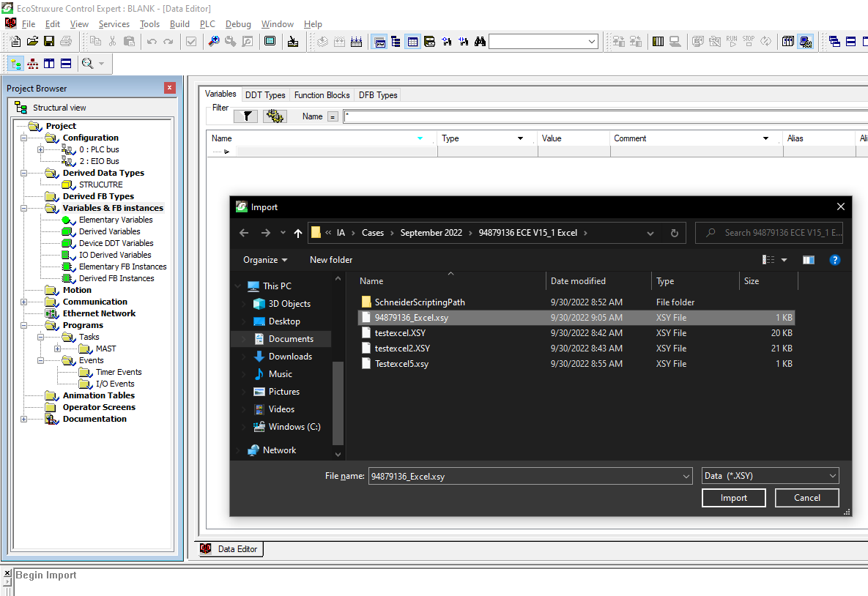Click the Redo arrow icon
Viewport: 868px width, 596px height.
tap(168, 42)
